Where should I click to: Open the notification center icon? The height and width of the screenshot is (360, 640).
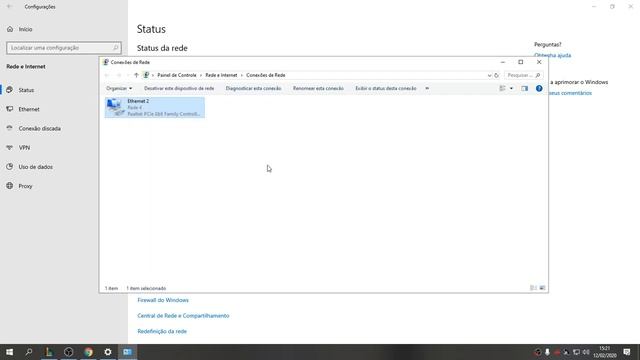point(627,352)
